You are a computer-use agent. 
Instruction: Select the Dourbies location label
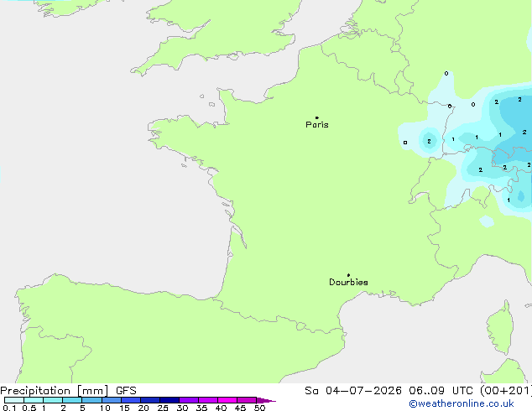[348, 282]
